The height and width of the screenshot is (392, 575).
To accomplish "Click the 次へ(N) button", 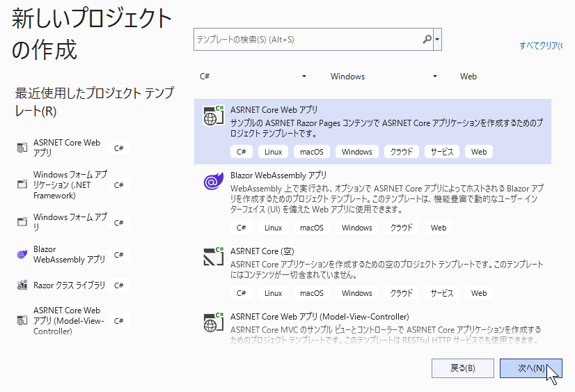I will (x=531, y=368).
